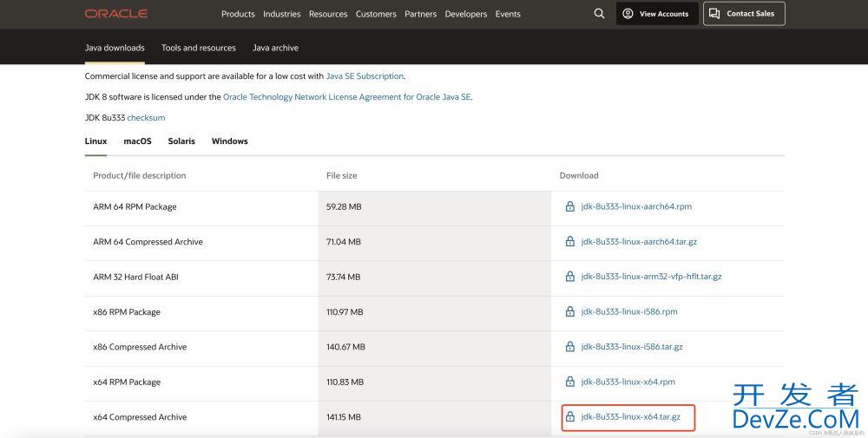Switch to the Windows platform tab

230,141
